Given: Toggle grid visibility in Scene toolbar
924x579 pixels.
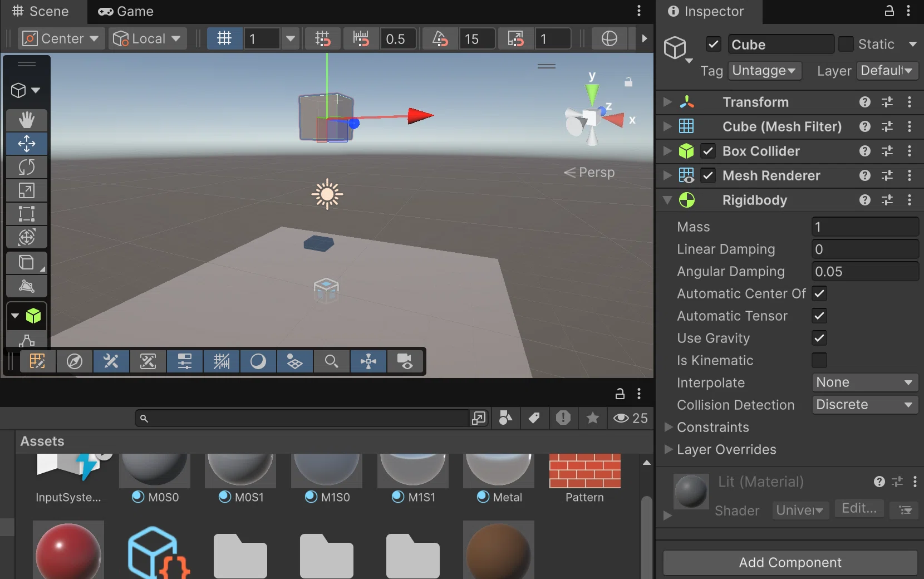Looking at the screenshot, I should 224,38.
